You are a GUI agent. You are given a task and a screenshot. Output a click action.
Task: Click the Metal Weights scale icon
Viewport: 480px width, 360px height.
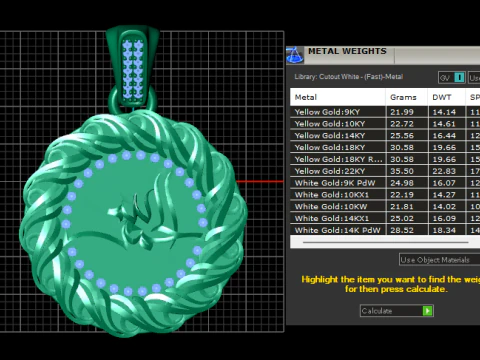pyautogui.click(x=295, y=55)
